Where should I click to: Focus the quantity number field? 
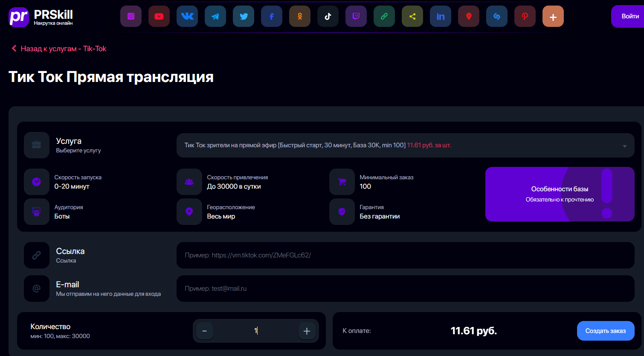click(x=256, y=331)
